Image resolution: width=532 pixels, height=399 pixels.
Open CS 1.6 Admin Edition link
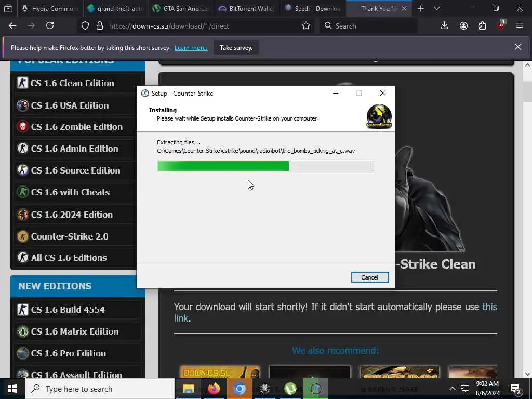coord(75,149)
